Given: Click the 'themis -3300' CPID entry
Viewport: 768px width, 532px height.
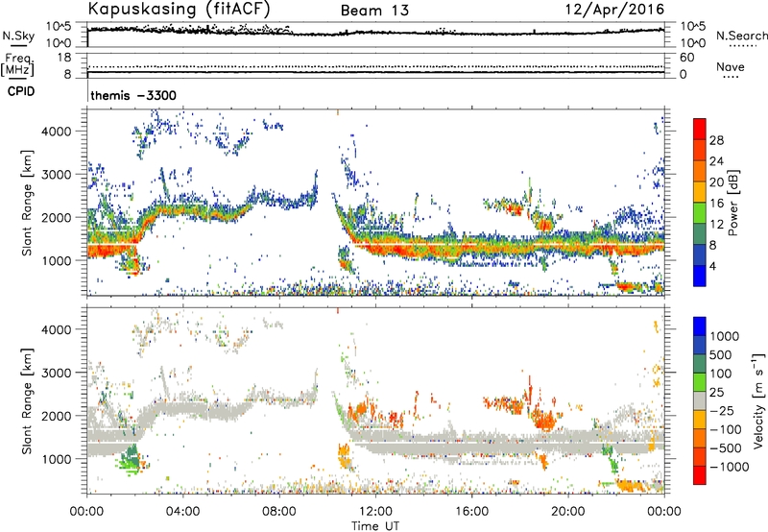Looking at the screenshot, I should point(133,95).
